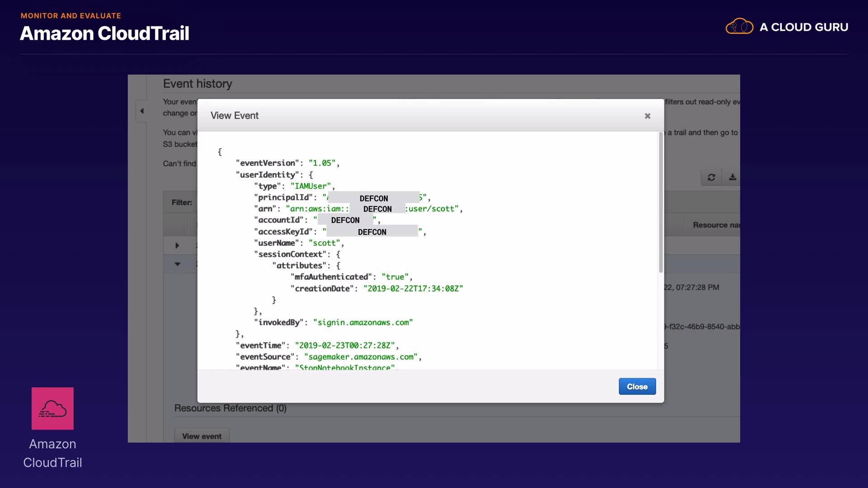Click the View Event dialog title
Screen dimensions: 868x488
click(234, 116)
